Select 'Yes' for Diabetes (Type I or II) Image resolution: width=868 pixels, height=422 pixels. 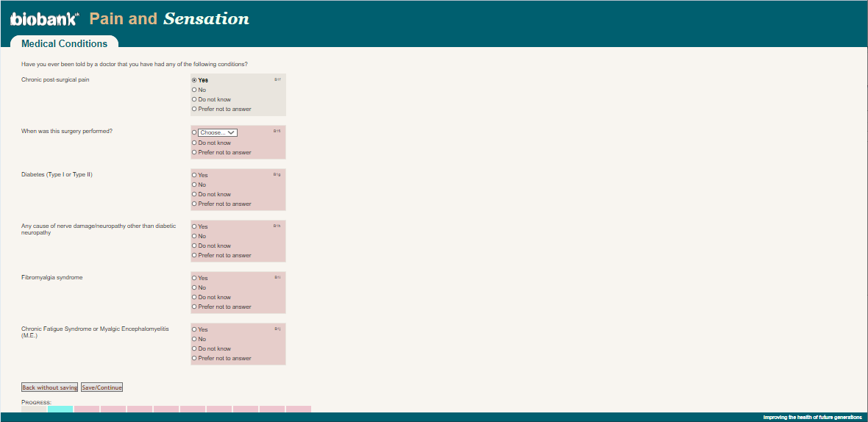click(194, 175)
